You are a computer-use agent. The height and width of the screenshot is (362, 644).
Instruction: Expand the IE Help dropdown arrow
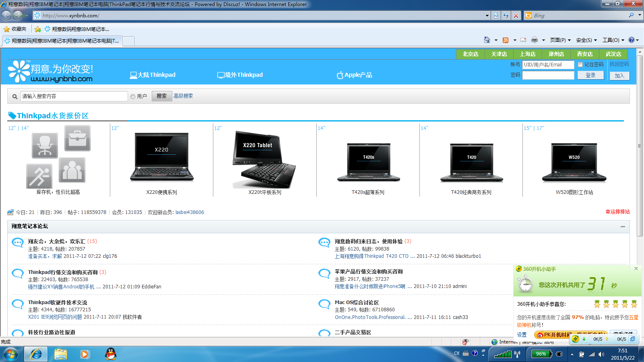pyautogui.click(x=638, y=40)
